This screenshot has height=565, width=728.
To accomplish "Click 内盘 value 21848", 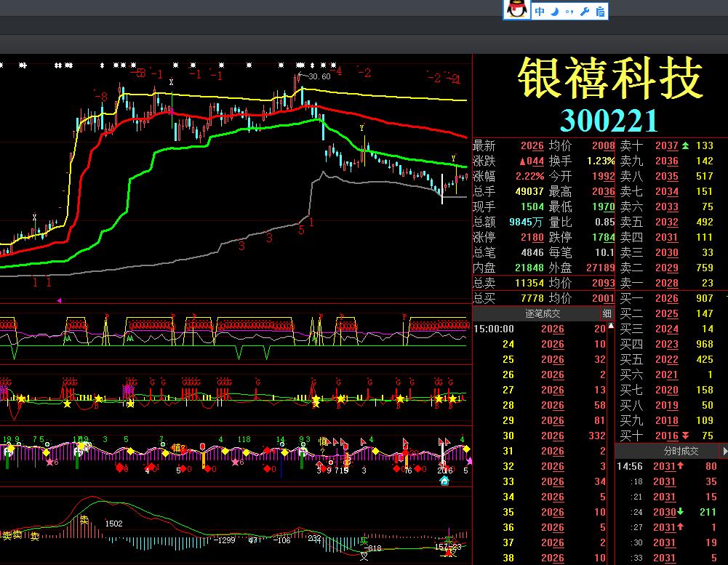I will [529, 268].
